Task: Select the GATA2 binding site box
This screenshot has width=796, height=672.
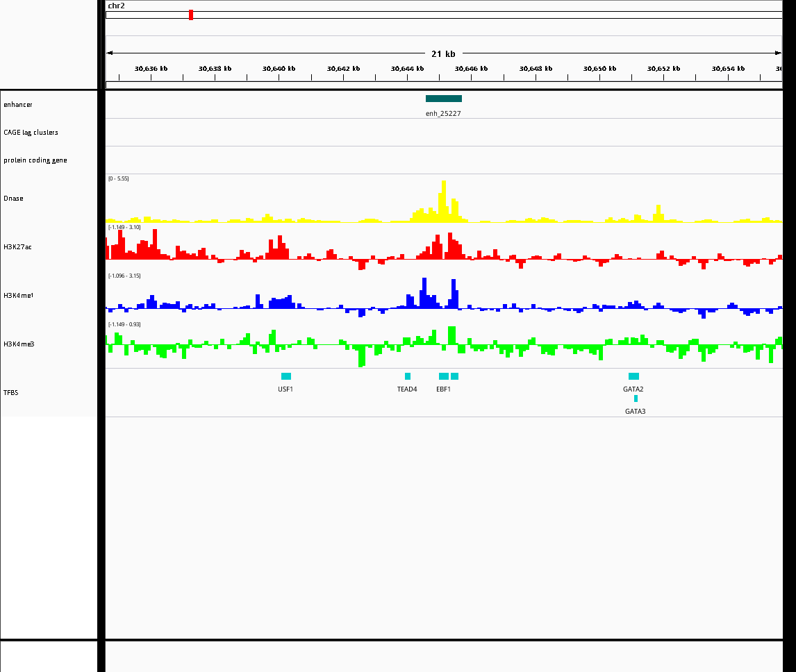Action: tap(633, 376)
